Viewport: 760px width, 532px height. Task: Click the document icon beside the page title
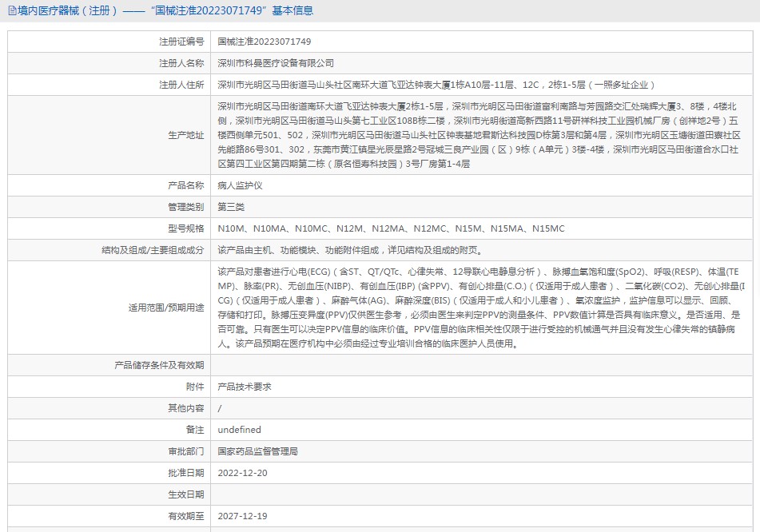[x=12, y=10]
